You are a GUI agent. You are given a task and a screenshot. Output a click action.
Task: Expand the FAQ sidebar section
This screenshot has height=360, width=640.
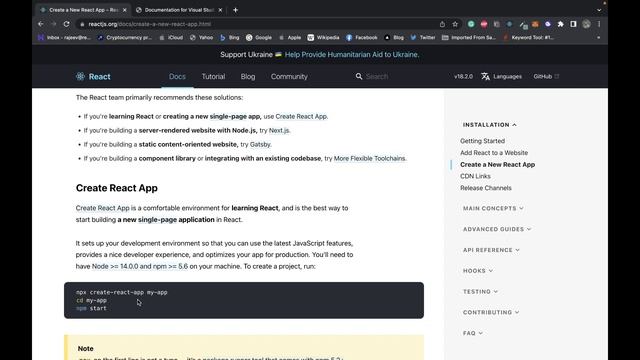pyautogui.click(x=473, y=333)
